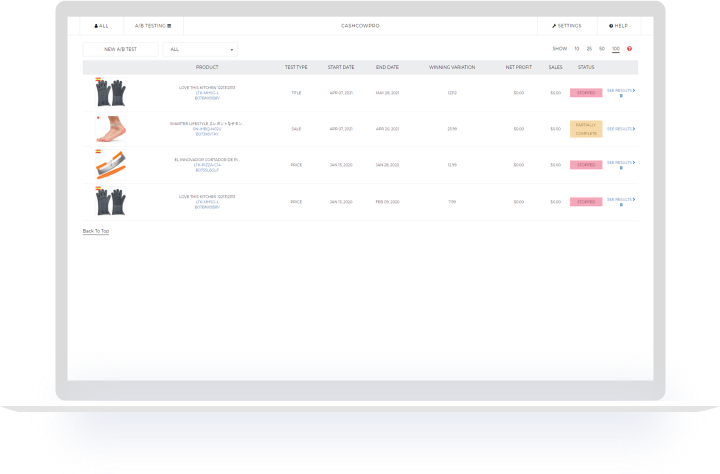Image resolution: width=720 pixels, height=474 pixels.
Task: Select the 7.99 winning variation value
Action: tap(452, 202)
